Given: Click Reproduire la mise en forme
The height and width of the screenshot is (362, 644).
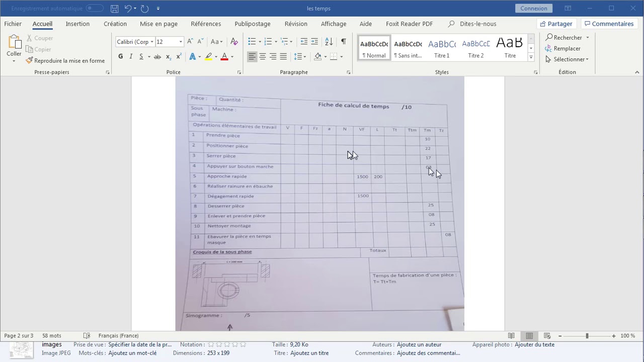Looking at the screenshot, I should [65, 61].
